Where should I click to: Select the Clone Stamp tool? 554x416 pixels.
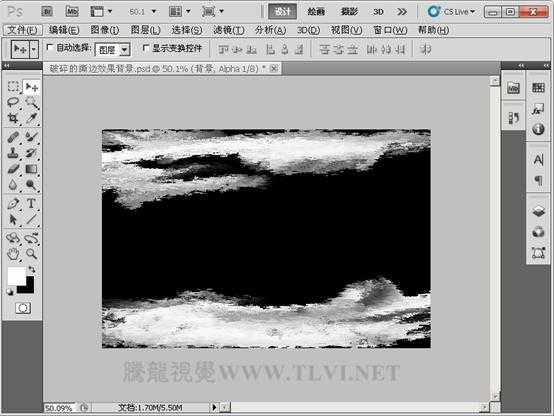[13, 153]
